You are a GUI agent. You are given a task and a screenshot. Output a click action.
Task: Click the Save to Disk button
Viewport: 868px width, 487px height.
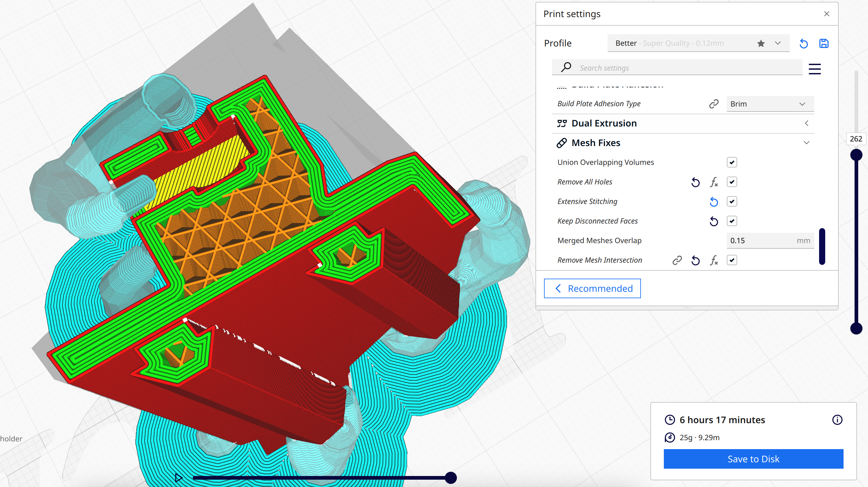coord(753,459)
